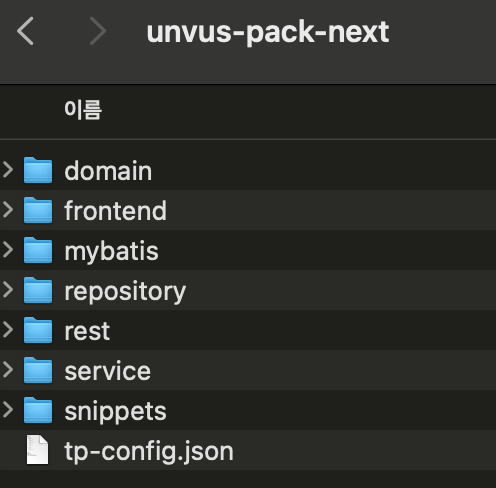Expand the mybatis folder chevron
Image resolution: width=496 pixels, height=488 pixels.
[x=8, y=249]
